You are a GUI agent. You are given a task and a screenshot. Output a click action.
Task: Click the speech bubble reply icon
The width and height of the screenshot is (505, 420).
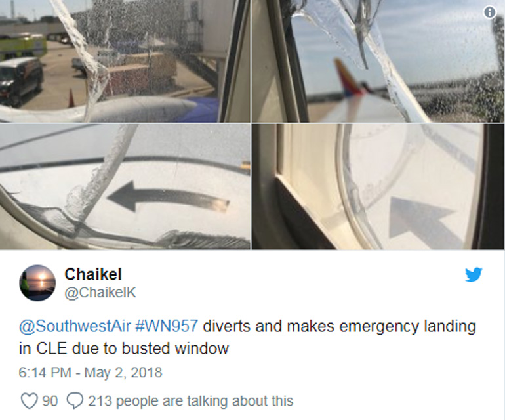[x=75, y=401]
